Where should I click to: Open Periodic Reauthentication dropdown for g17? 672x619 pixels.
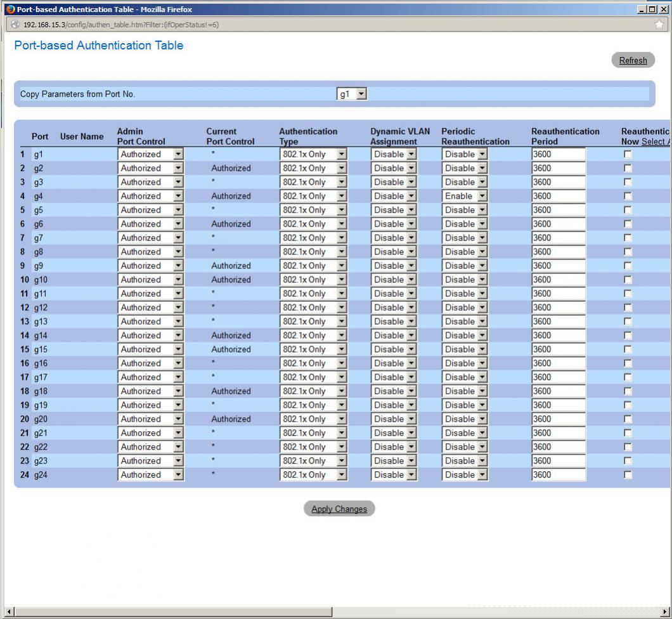point(465,377)
